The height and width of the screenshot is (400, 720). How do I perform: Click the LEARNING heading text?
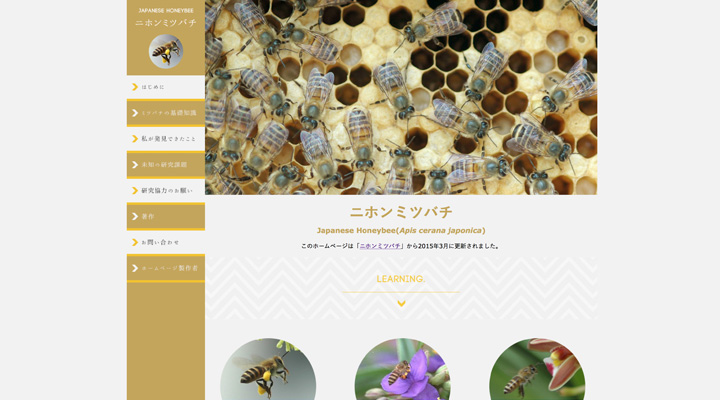click(400, 279)
